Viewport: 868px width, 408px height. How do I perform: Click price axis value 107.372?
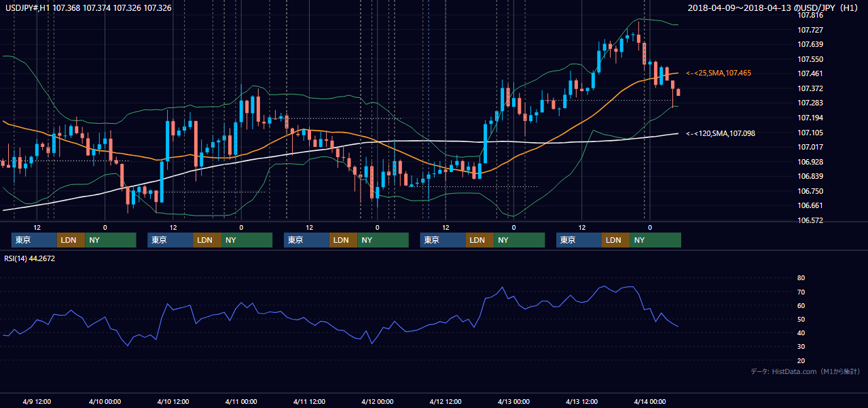[x=810, y=88]
